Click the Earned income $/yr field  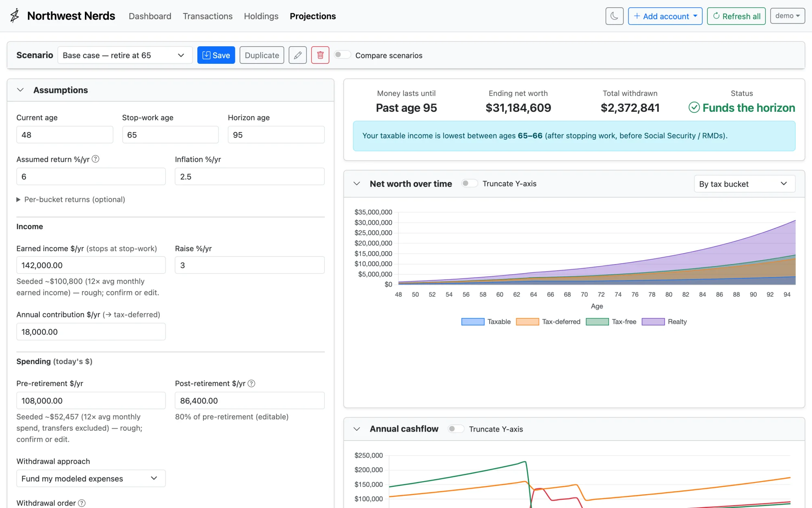pyautogui.click(x=91, y=265)
